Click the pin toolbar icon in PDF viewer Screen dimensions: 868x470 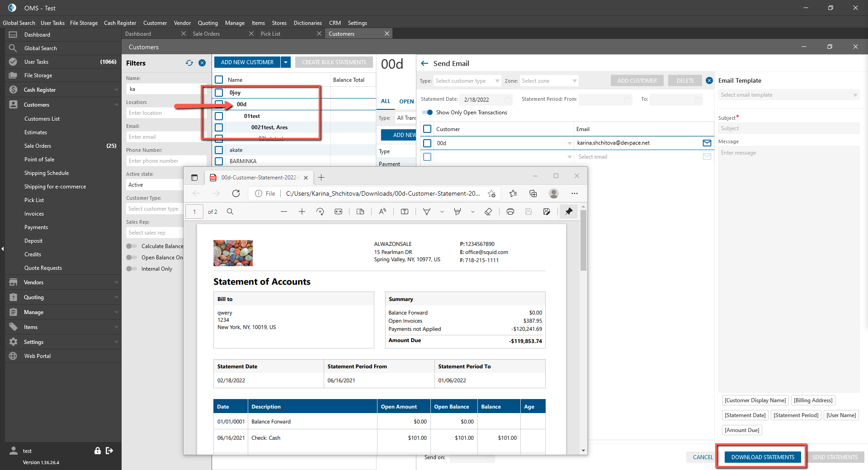569,211
